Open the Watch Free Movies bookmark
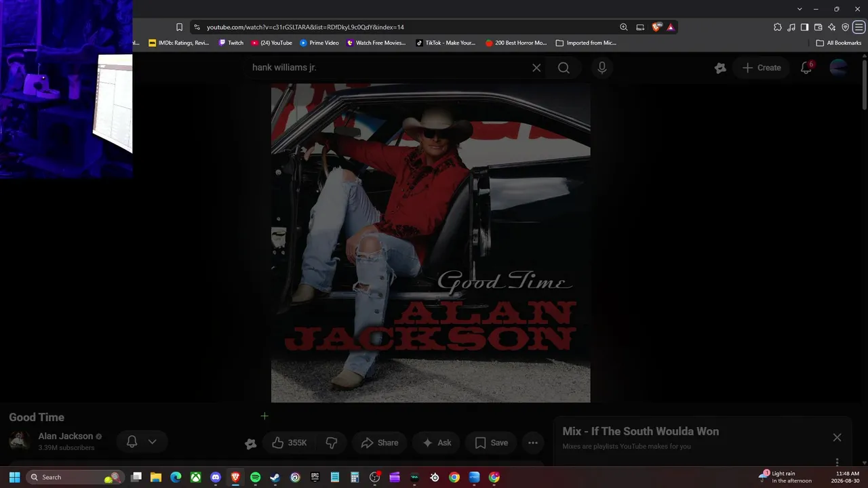 (x=376, y=43)
